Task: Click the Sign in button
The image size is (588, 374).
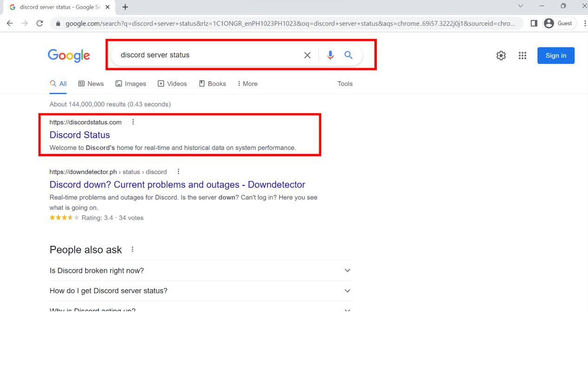Action: tap(556, 56)
